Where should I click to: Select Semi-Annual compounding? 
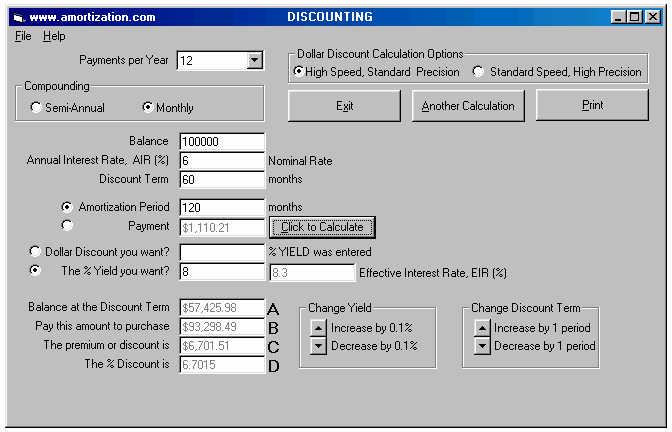[x=37, y=108]
